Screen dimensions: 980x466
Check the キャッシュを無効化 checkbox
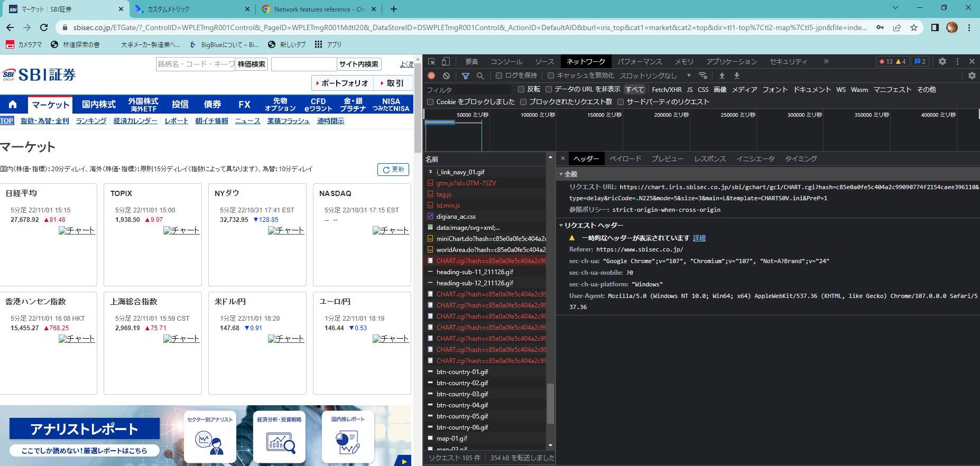[x=550, y=76]
